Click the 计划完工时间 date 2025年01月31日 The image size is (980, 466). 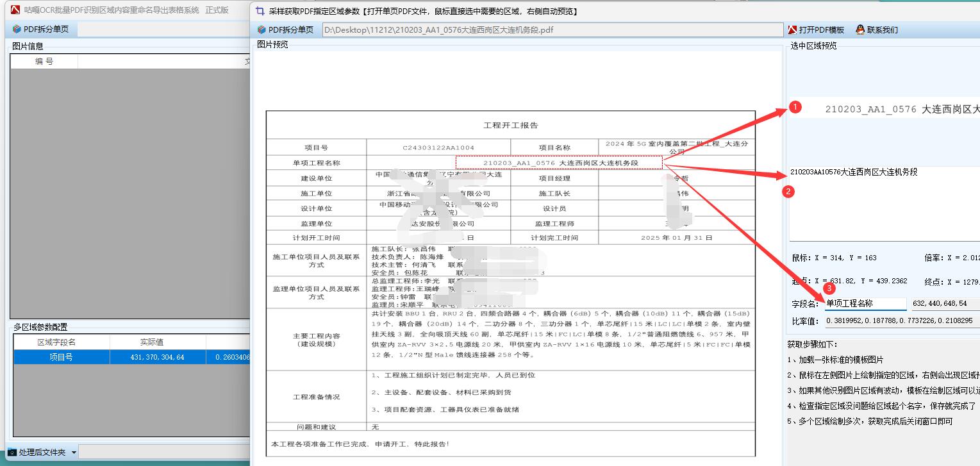[676, 238]
